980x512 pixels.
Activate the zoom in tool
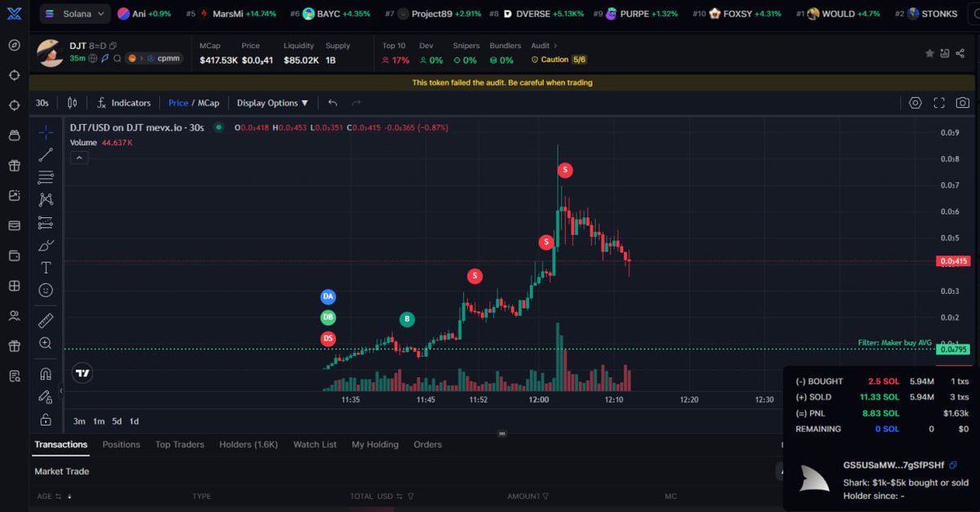(46, 344)
